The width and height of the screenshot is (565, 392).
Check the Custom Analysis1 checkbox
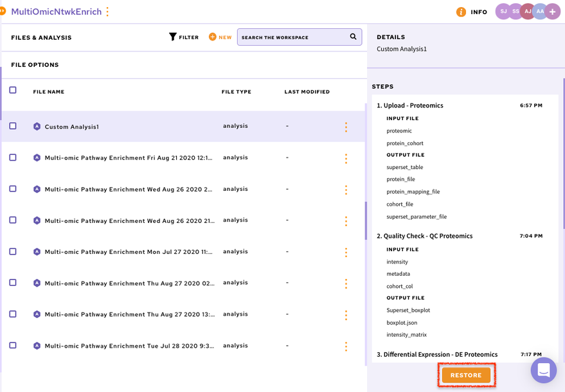point(13,126)
